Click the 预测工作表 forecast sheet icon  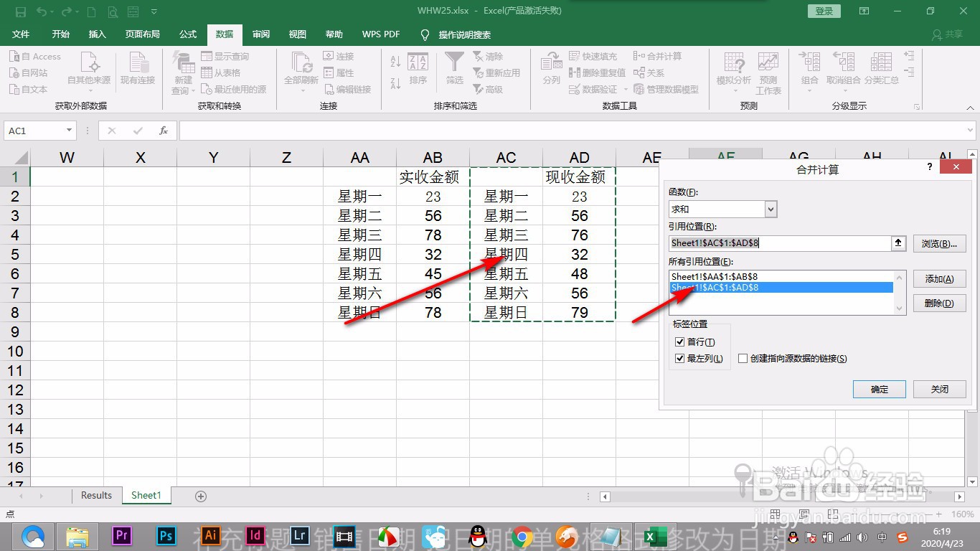coord(768,73)
